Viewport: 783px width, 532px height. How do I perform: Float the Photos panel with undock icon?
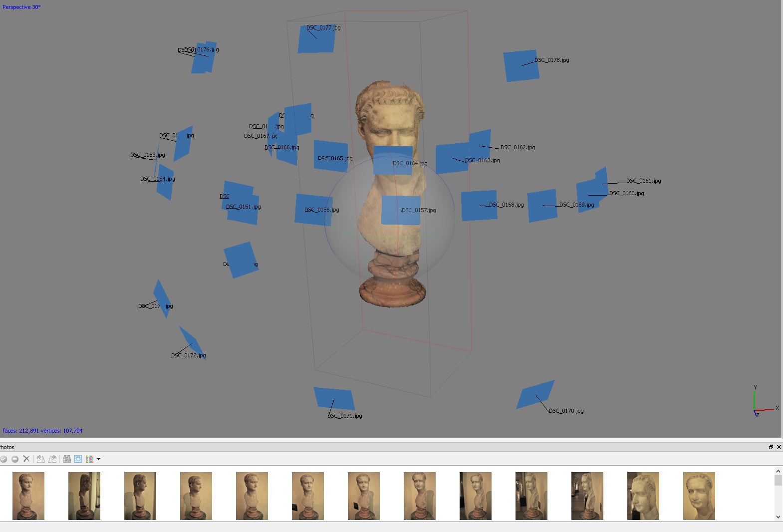[x=771, y=447]
